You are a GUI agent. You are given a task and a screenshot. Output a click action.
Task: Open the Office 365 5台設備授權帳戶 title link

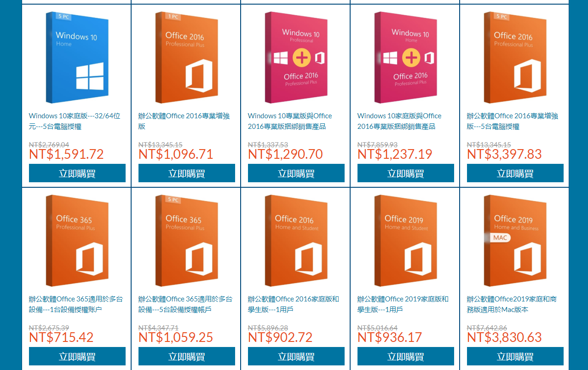[x=185, y=304]
